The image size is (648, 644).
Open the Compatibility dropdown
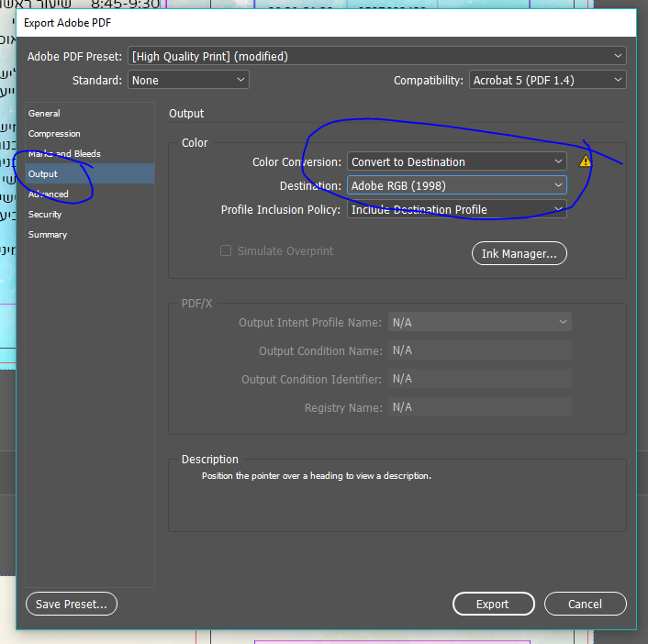click(x=548, y=80)
